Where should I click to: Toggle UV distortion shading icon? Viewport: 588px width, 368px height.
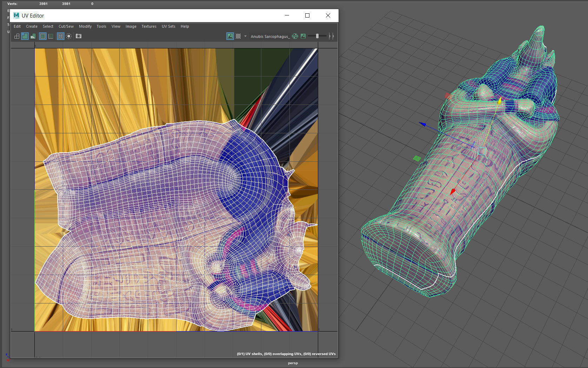click(33, 36)
